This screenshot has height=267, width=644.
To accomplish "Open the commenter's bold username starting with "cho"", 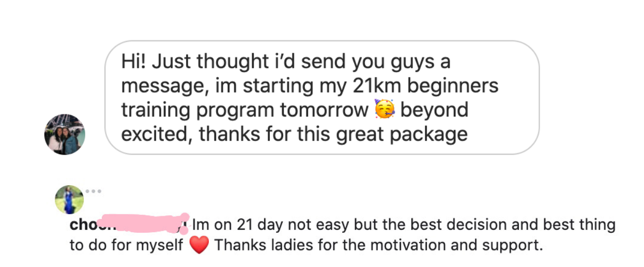I will [x=83, y=226].
